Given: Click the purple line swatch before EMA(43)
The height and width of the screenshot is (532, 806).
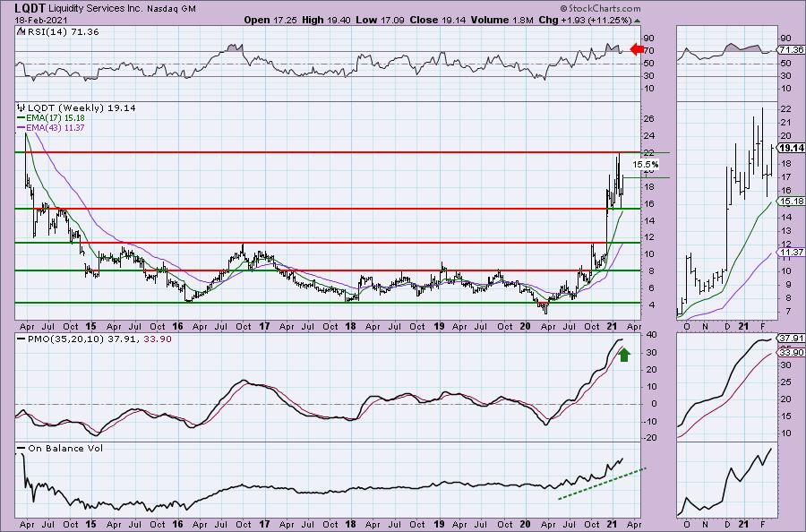Looking at the screenshot, I should (x=21, y=127).
